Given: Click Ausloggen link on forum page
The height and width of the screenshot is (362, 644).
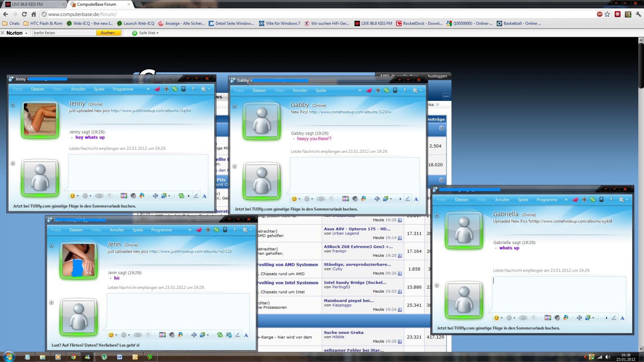Looking at the screenshot, I should (x=437, y=76).
